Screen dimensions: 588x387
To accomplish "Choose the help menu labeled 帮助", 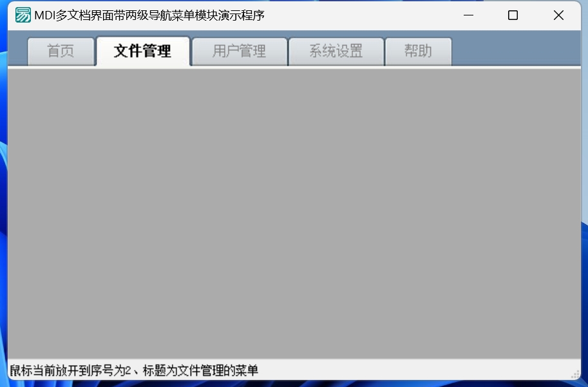I will click(x=418, y=52).
